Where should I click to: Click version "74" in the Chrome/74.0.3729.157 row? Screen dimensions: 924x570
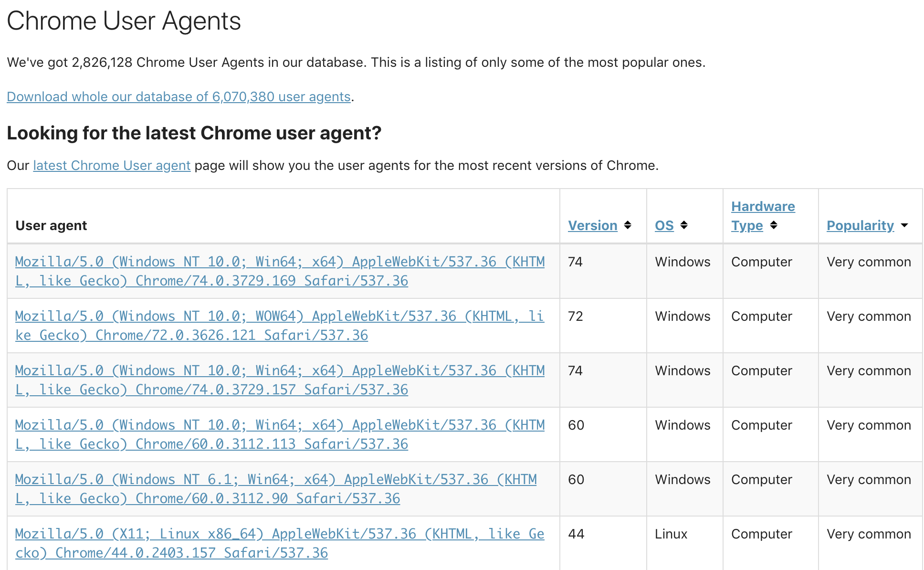(x=575, y=370)
